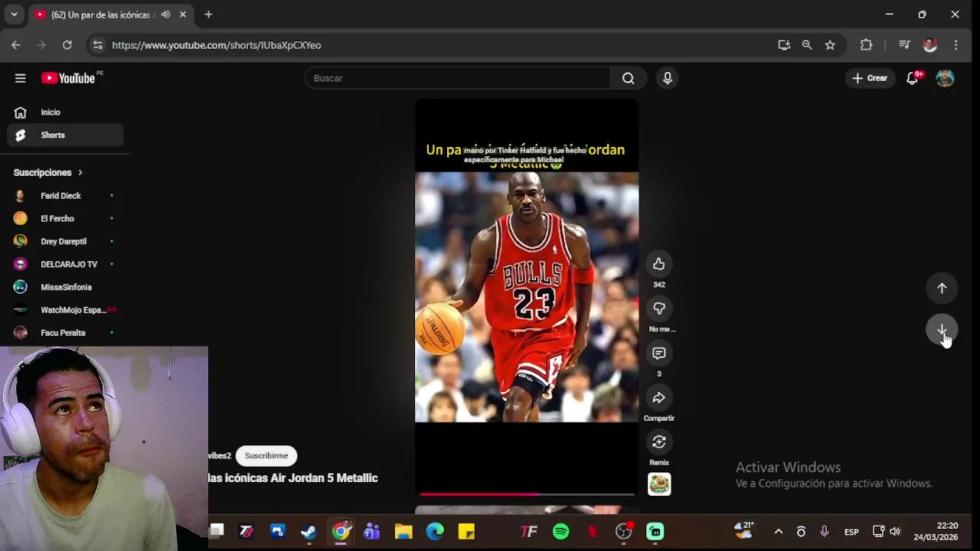The height and width of the screenshot is (551, 980).
Task: Open the zoom magnifier in address bar
Action: (807, 45)
